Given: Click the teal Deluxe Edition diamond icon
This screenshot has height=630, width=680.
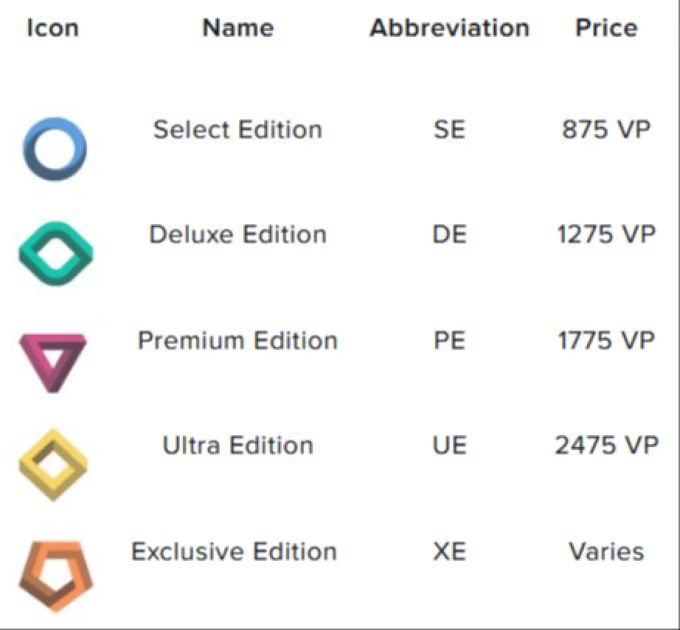Looking at the screenshot, I should pyautogui.click(x=56, y=254).
